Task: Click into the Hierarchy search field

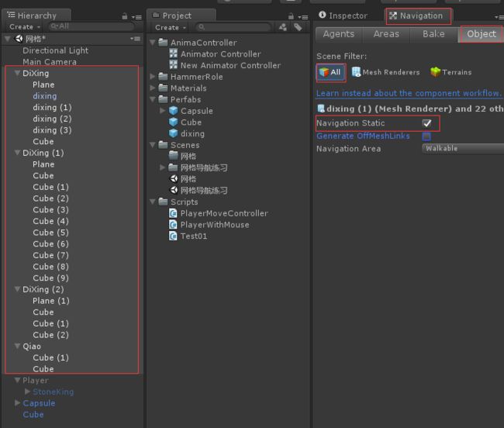Action: coord(91,26)
